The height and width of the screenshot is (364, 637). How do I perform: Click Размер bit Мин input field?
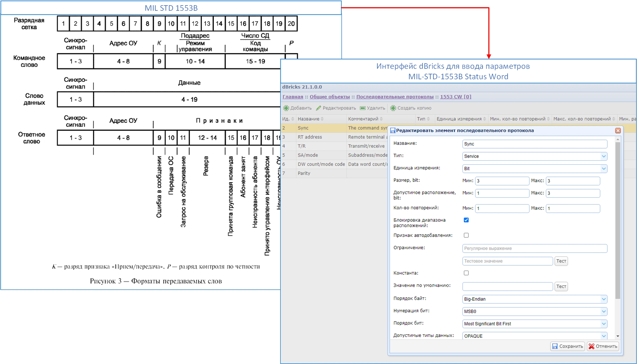(x=502, y=181)
